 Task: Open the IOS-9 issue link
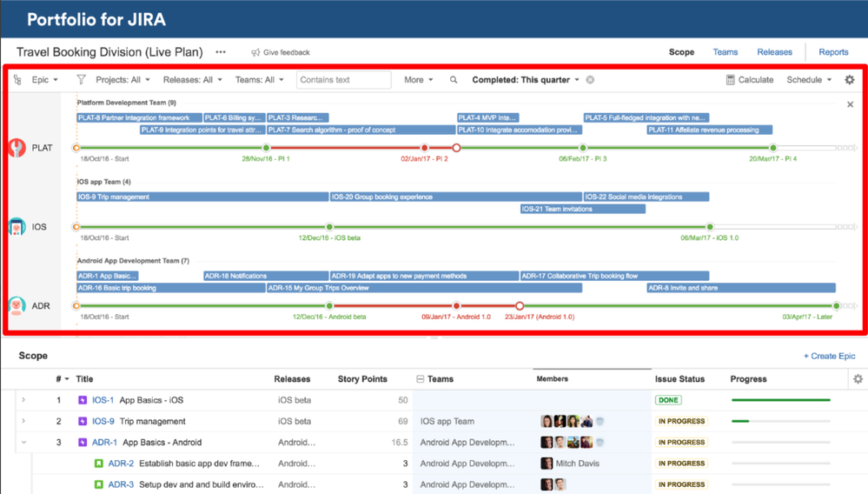103,421
